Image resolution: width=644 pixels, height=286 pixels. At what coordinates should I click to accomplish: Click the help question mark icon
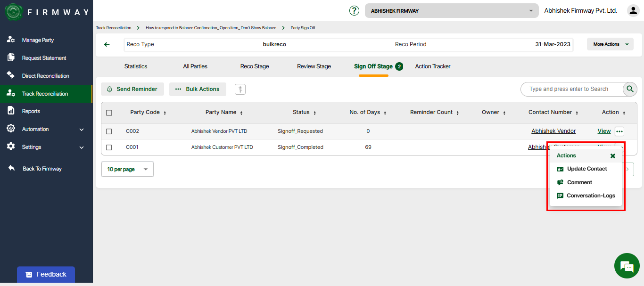click(354, 11)
